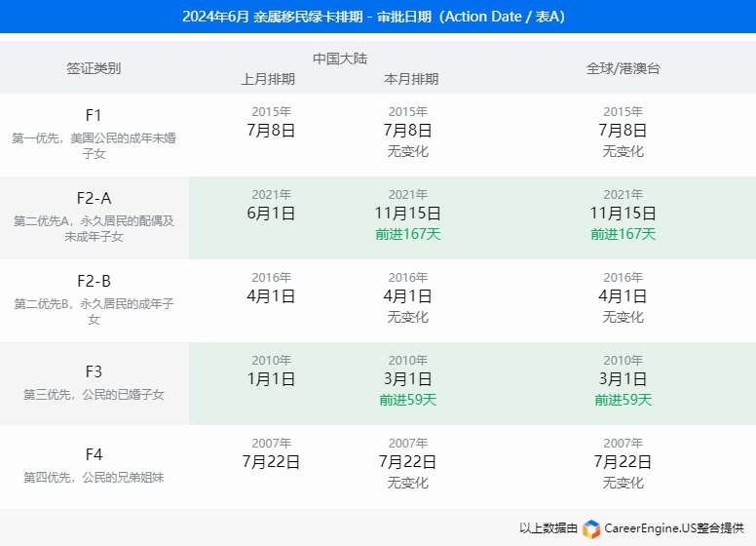Viewport: 756px width, 546px height.
Task: Click the 2021年 label in F2-A 上月排期
Action: click(x=272, y=194)
